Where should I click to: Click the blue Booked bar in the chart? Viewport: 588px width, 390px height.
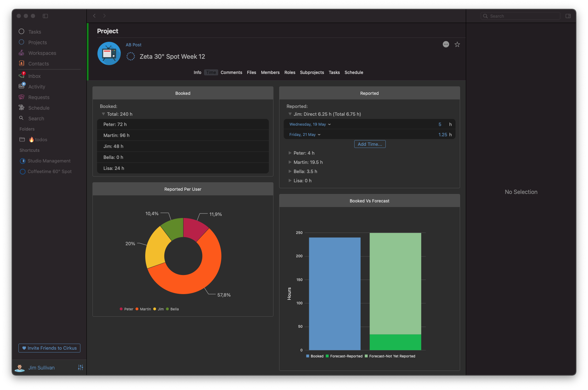pos(335,294)
